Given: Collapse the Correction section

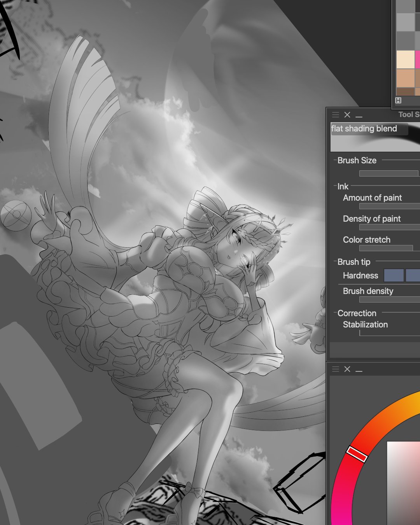Looking at the screenshot, I should (335, 313).
